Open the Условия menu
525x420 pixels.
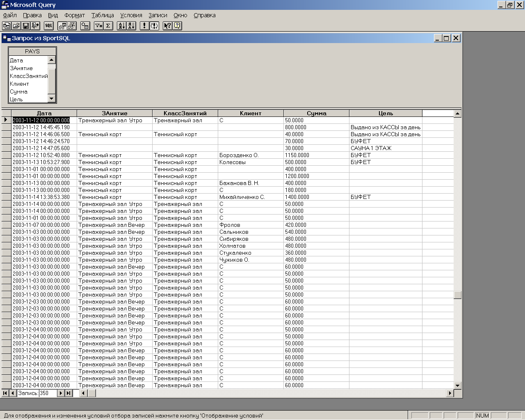point(131,15)
